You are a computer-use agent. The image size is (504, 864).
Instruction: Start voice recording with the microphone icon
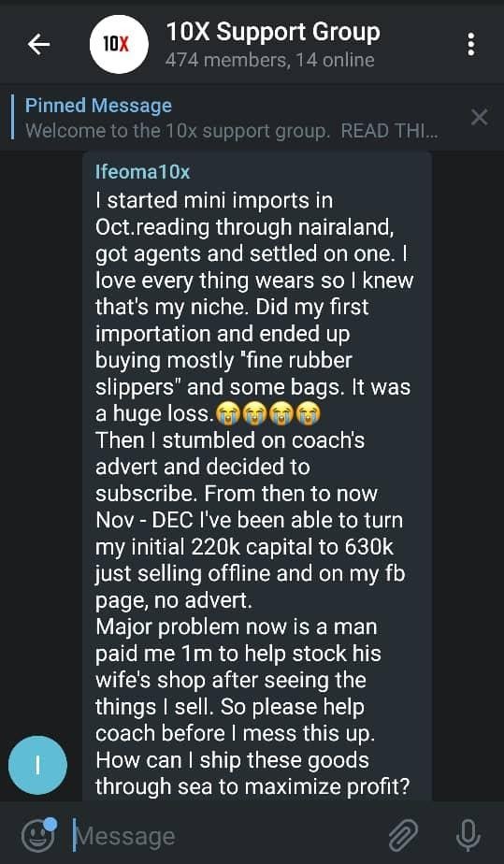468,835
